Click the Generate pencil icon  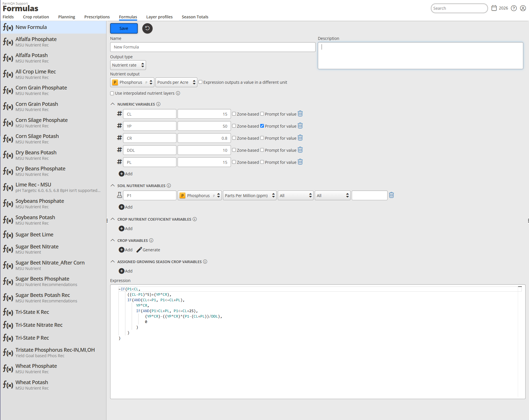click(139, 250)
